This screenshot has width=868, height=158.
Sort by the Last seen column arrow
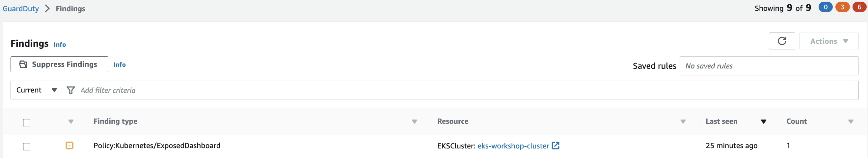click(x=764, y=121)
